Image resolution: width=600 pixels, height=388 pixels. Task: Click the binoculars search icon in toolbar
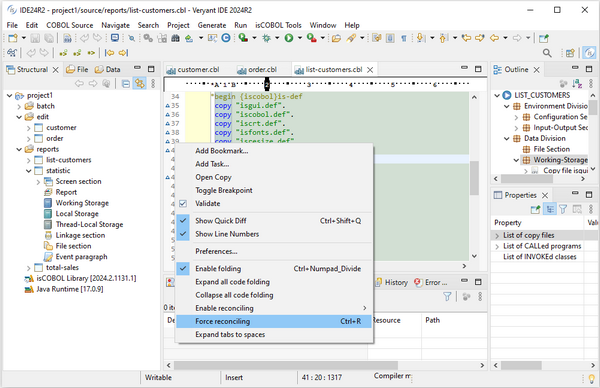tap(175, 38)
